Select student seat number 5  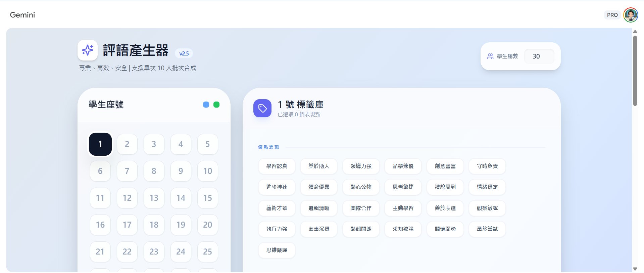pos(208,144)
